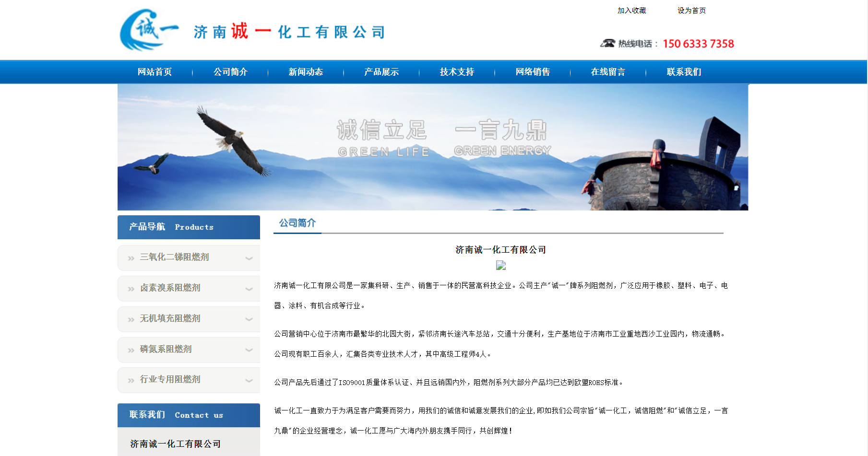Click the Chengyi wave logo icon

click(148, 30)
